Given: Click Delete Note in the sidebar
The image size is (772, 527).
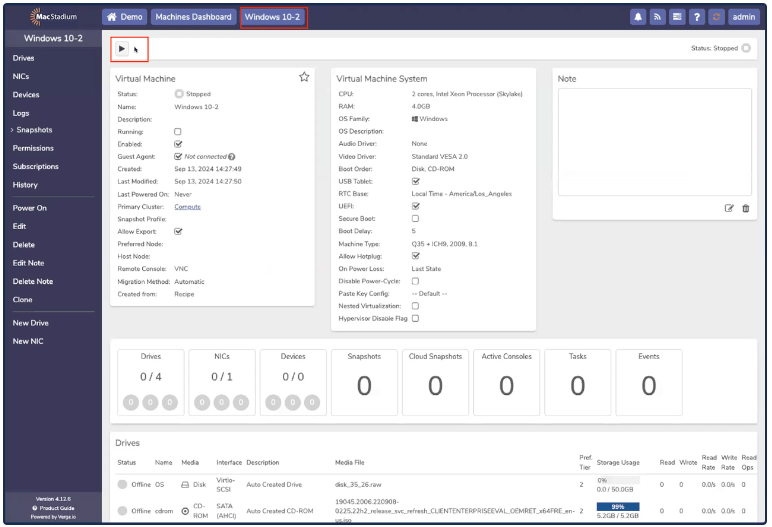Looking at the screenshot, I should (33, 281).
